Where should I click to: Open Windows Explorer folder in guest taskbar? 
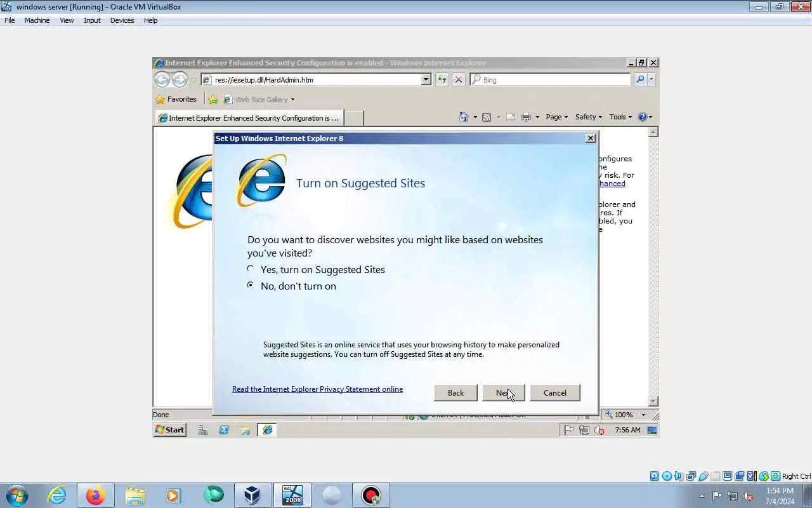coord(245,430)
